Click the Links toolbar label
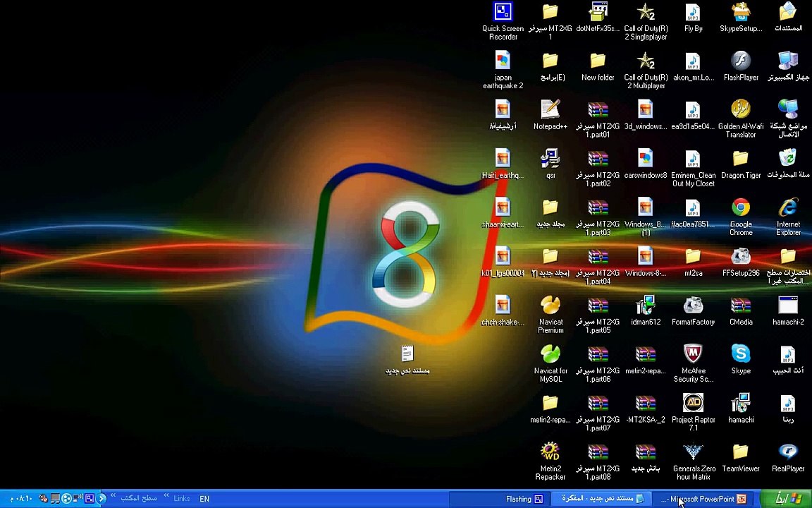Image resolution: width=812 pixels, height=508 pixels. [182, 499]
